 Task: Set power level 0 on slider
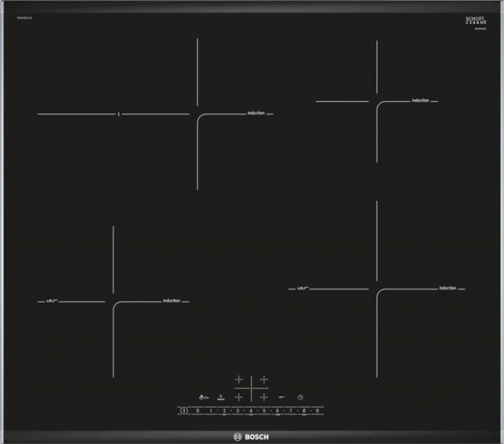coord(198,410)
